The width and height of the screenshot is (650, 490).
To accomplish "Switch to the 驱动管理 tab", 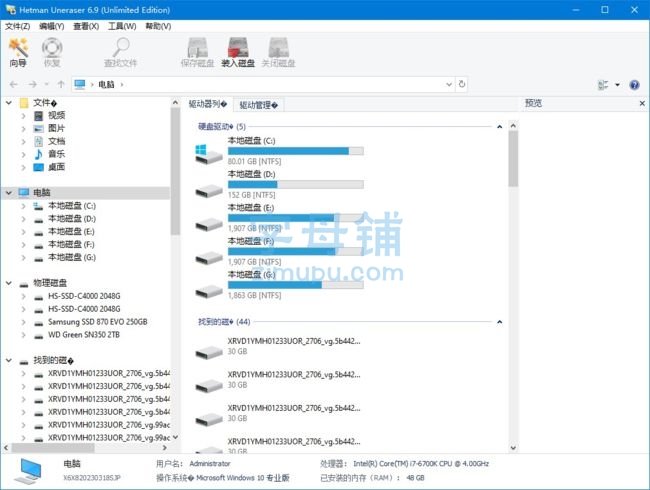I will pos(259,105).
